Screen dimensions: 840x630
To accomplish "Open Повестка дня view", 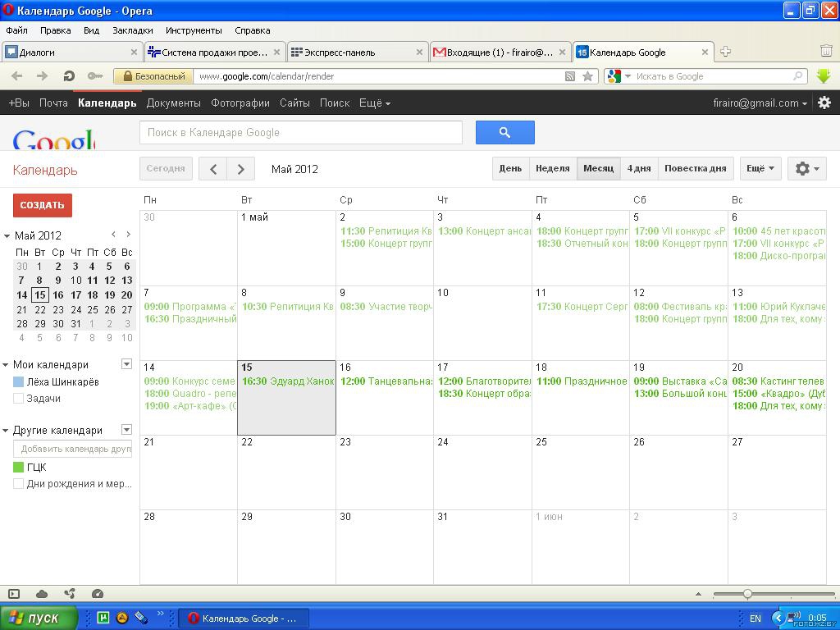I will 696,169.
